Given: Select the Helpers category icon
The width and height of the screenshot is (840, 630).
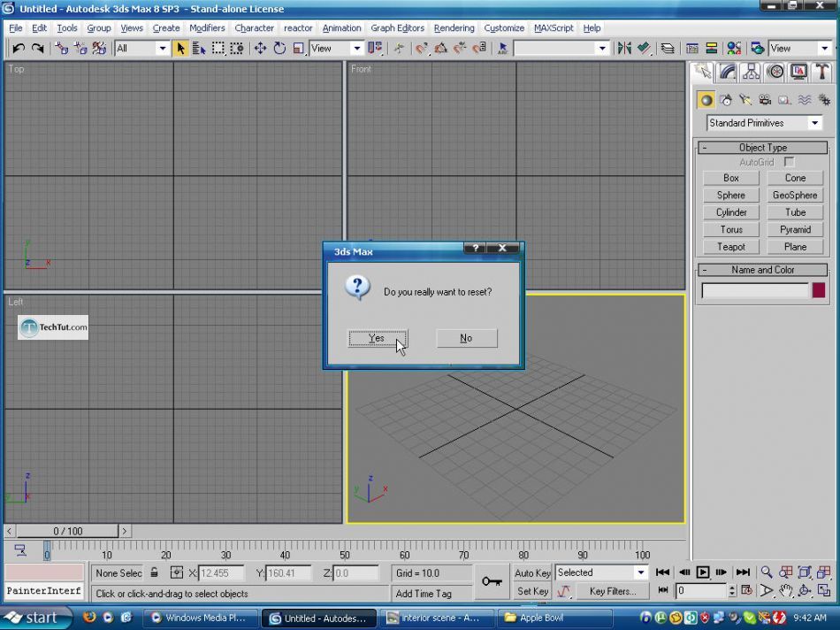Looking at the screenshot, I should click(784, 100).
